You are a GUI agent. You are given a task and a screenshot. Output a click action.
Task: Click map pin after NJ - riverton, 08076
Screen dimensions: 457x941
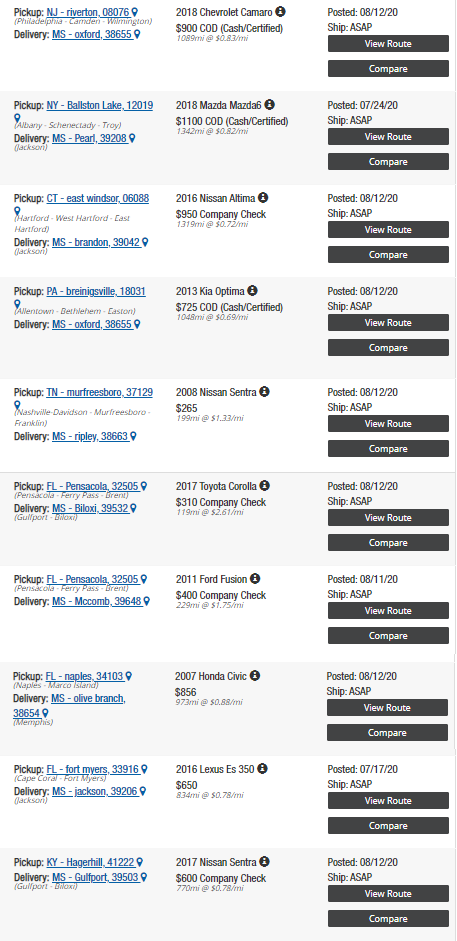pos(135,12)
